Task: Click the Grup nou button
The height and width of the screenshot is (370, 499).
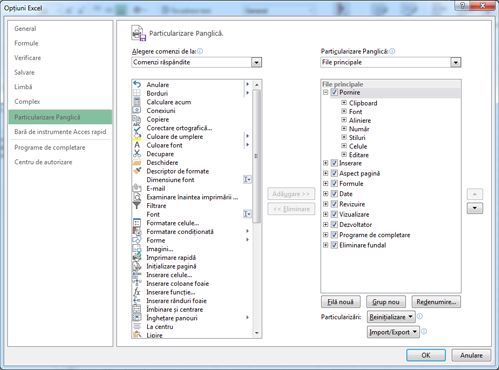Action: 386,302
